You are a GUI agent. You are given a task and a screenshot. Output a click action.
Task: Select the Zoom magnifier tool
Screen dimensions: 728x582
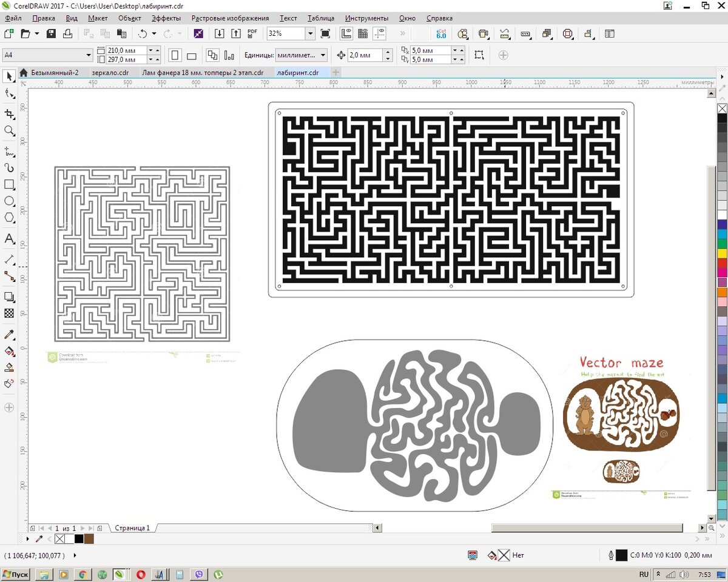9,130
